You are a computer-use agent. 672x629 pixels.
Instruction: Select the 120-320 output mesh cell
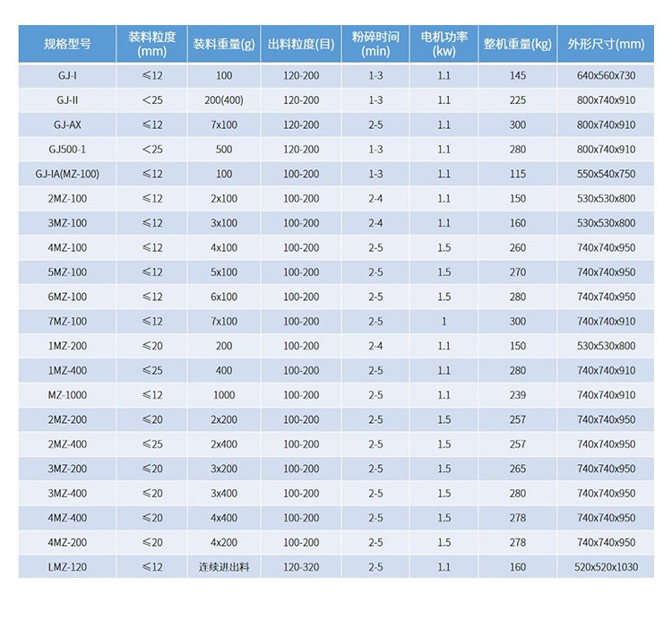tap(300, 567)
